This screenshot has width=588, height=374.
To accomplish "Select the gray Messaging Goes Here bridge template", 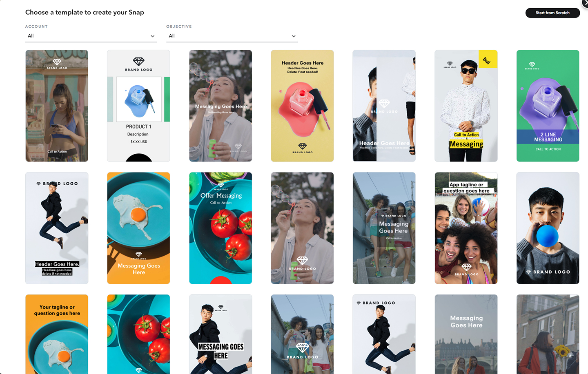I will pyautogui.click(x=466, y=334).
